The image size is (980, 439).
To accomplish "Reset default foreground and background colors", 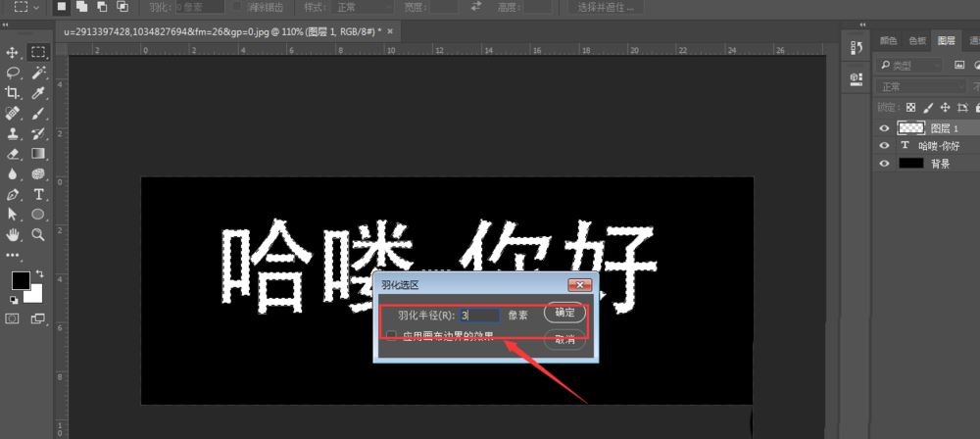I will [14, 301].
